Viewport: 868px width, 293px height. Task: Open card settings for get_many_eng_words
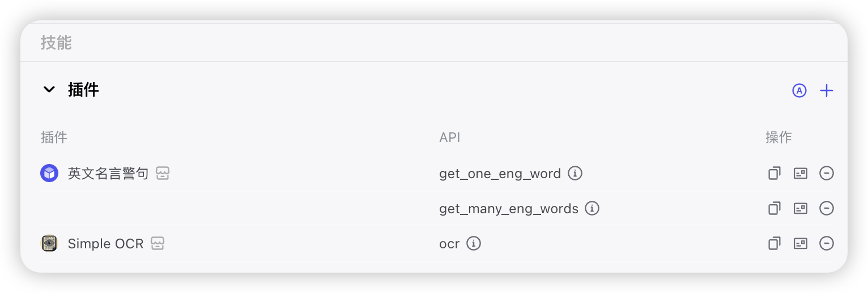click(x=801, y=208)
